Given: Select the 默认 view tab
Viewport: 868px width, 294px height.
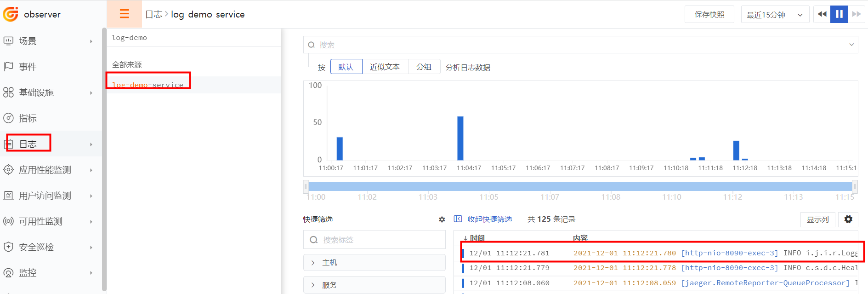Looking at the screenshot, I should point(346,67).
